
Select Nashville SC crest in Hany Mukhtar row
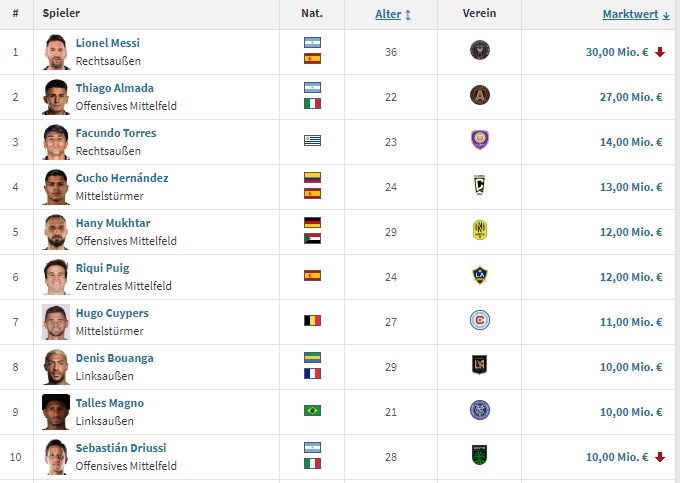pos(480,230)
